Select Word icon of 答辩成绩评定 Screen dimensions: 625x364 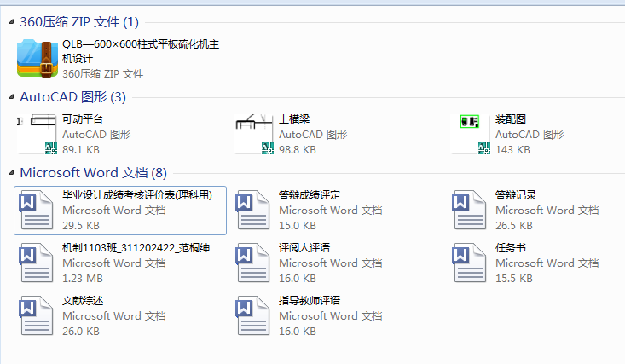[252, 210]
